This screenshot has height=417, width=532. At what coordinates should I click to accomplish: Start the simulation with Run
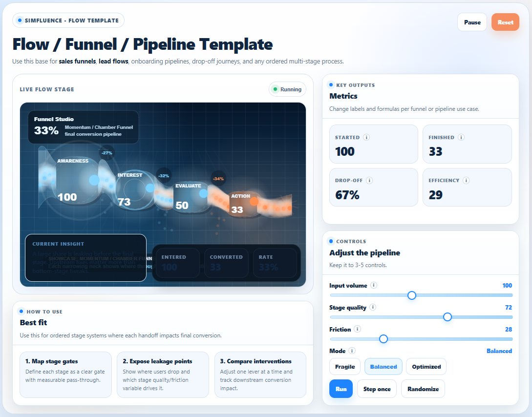(341, 389)
